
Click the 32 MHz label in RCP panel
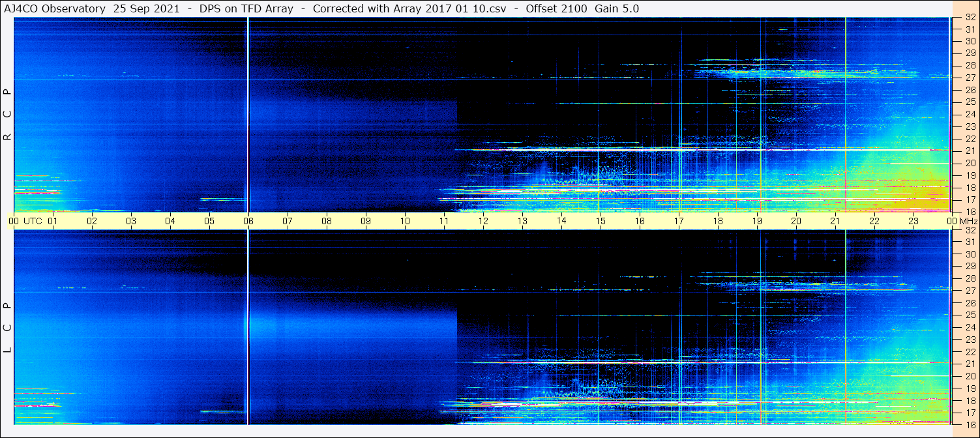pos(970,18)
